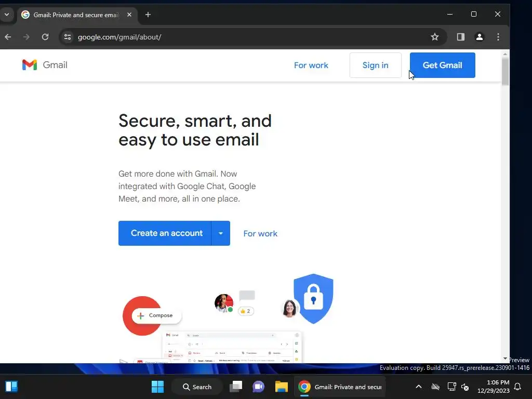Show hidden tray icons chevron
The height and width of the screenshot is (399, 532).
coord(419,387)
